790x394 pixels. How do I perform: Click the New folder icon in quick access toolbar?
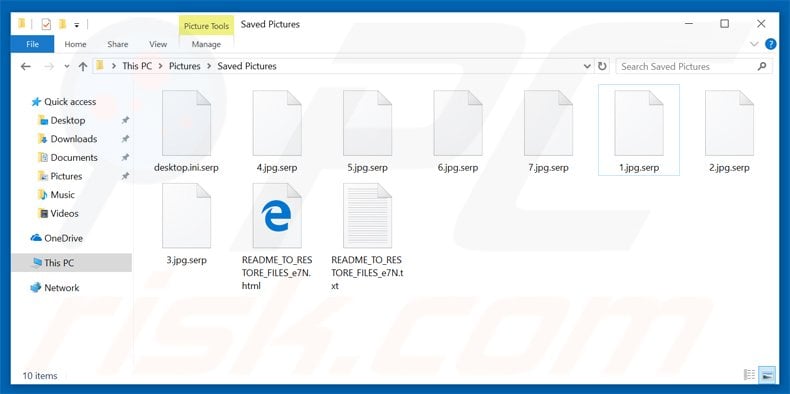(62, 24)
